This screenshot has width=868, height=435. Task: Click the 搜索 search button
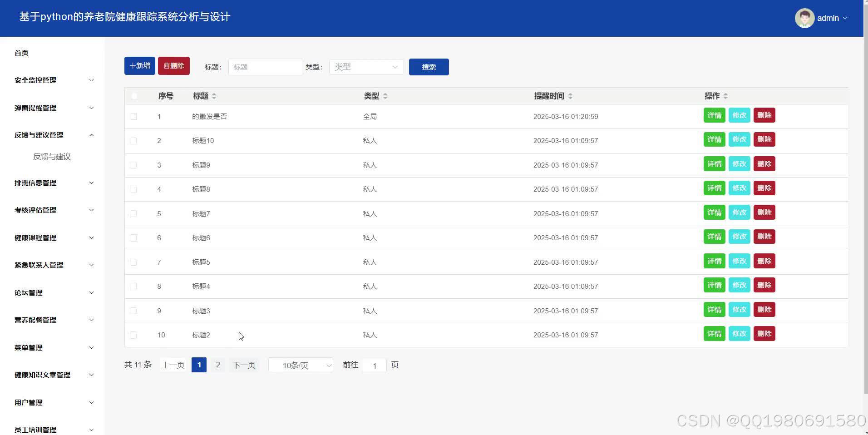click(428, 67)
